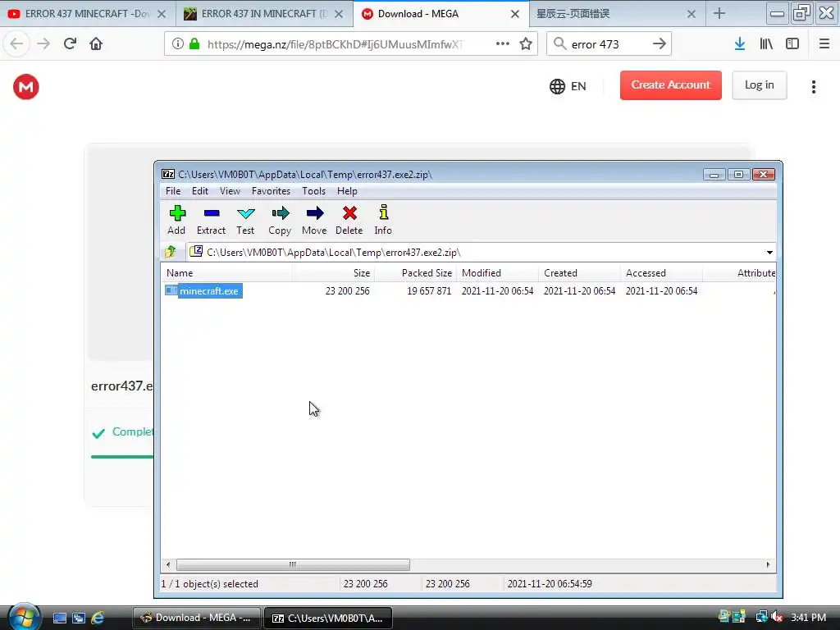Click the Info tool in 7-Zip
This screenshot has height=630, width=840.
(383, 220)
